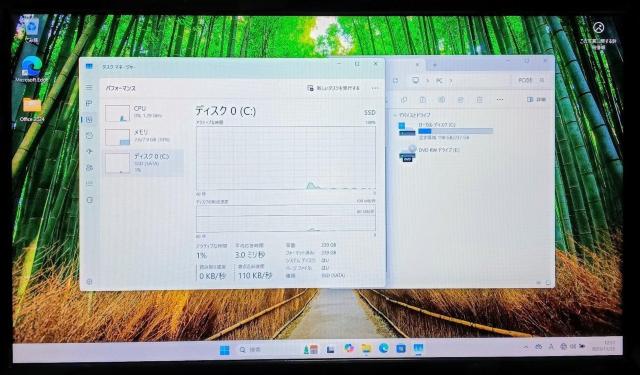
Task: Switch to Task Manager on taskbar
Action: coord(418,348)
